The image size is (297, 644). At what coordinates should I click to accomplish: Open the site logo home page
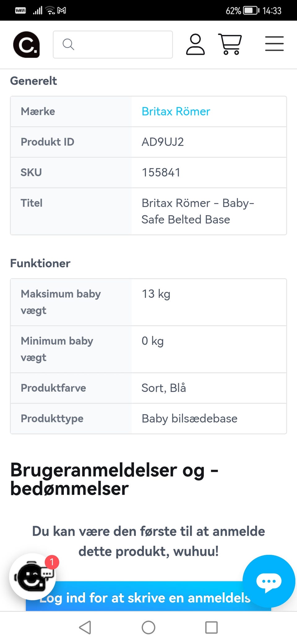pyautogui.click(x=26, y=45)
